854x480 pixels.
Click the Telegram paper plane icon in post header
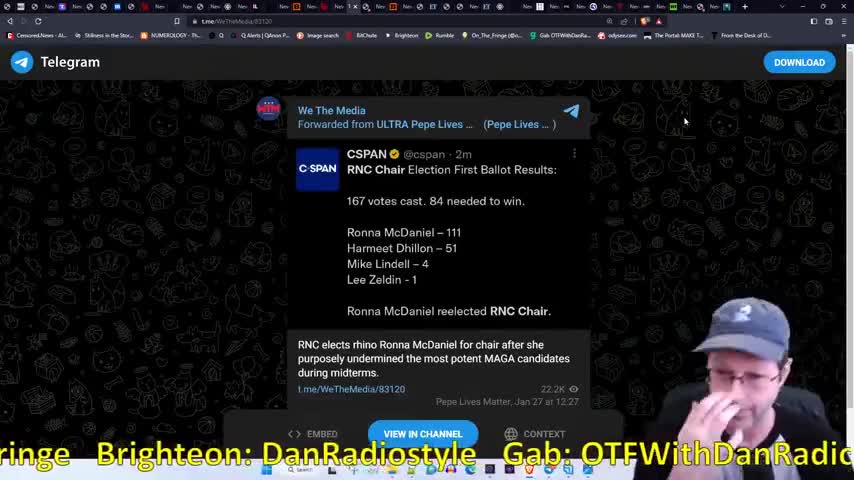click(571, 111)
